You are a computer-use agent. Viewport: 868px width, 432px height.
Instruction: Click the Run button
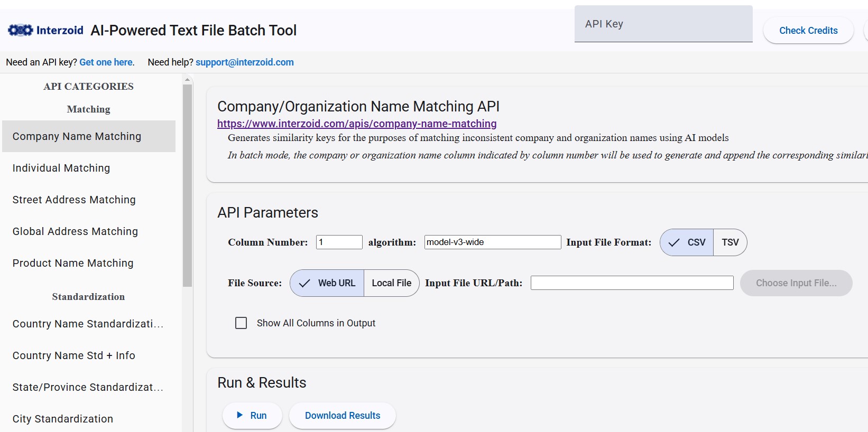tap(252, 416)
